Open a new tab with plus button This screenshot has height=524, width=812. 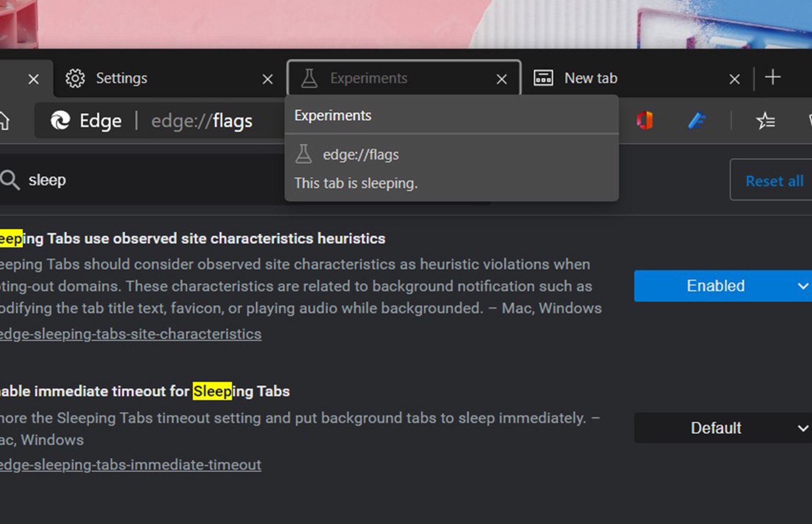pos(773,77)
